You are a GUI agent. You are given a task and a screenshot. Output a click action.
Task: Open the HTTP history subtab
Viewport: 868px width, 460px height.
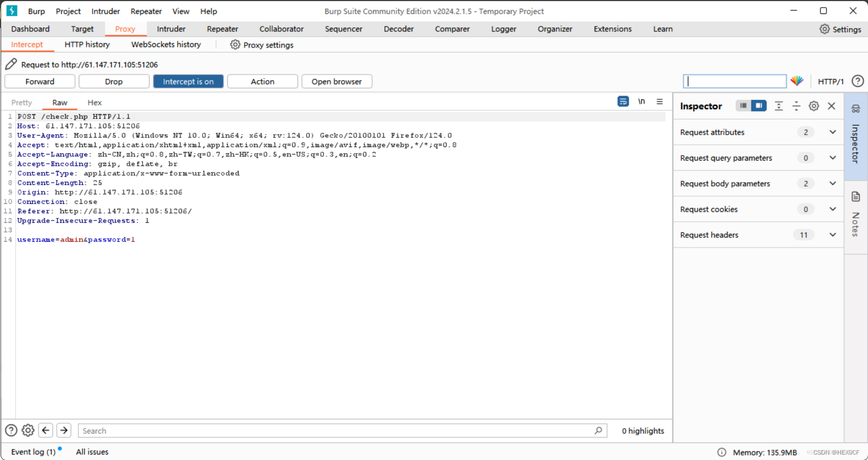87,45
